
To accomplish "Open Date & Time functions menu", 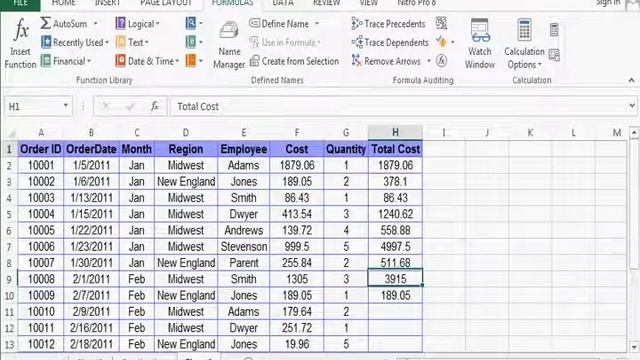I will (147, 61).
